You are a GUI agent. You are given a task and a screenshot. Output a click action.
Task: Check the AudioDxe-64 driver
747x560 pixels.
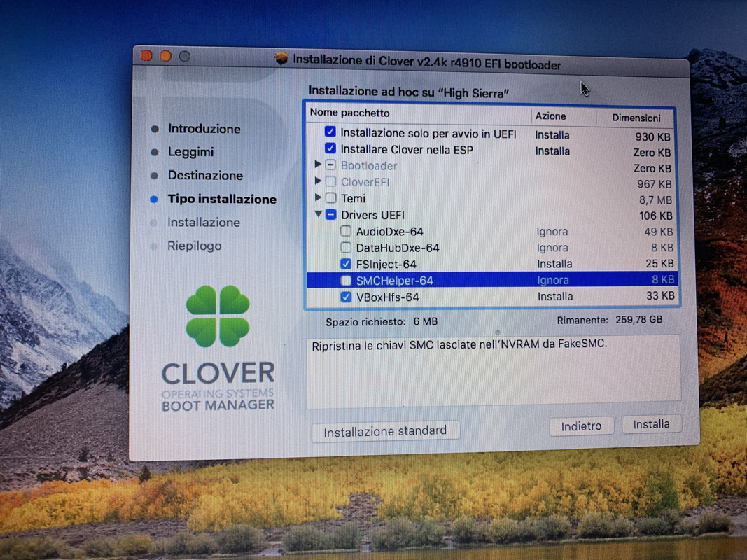point(346,231)
